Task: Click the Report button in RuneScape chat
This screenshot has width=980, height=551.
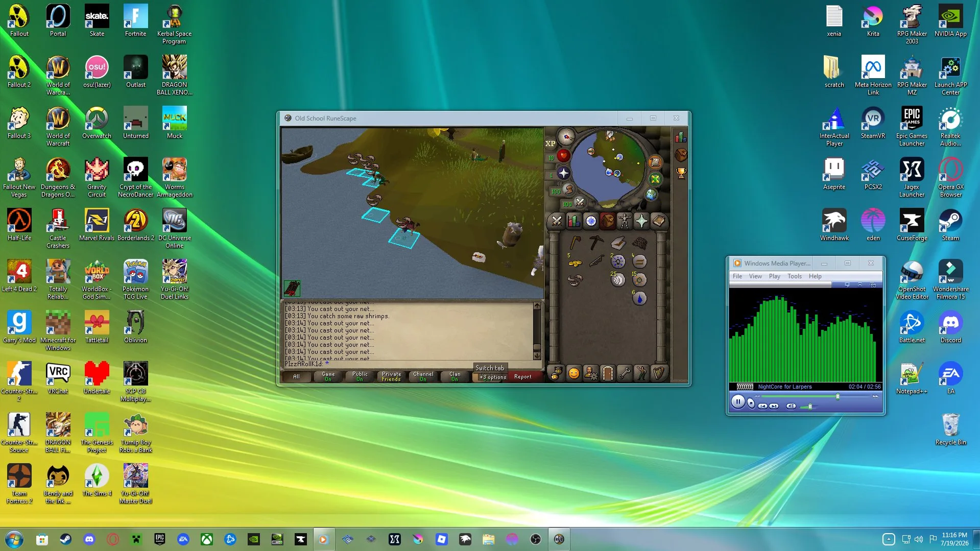Action: tap(523, 376)
